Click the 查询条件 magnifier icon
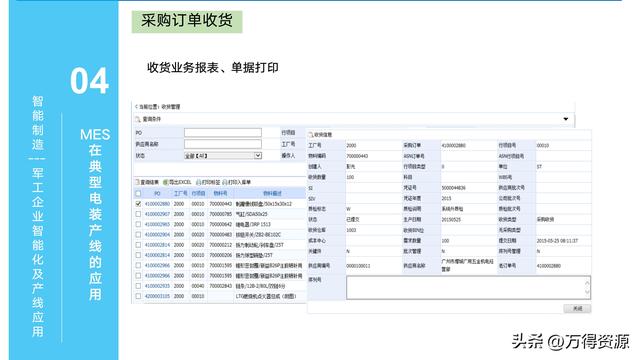 tap(138, 119)
